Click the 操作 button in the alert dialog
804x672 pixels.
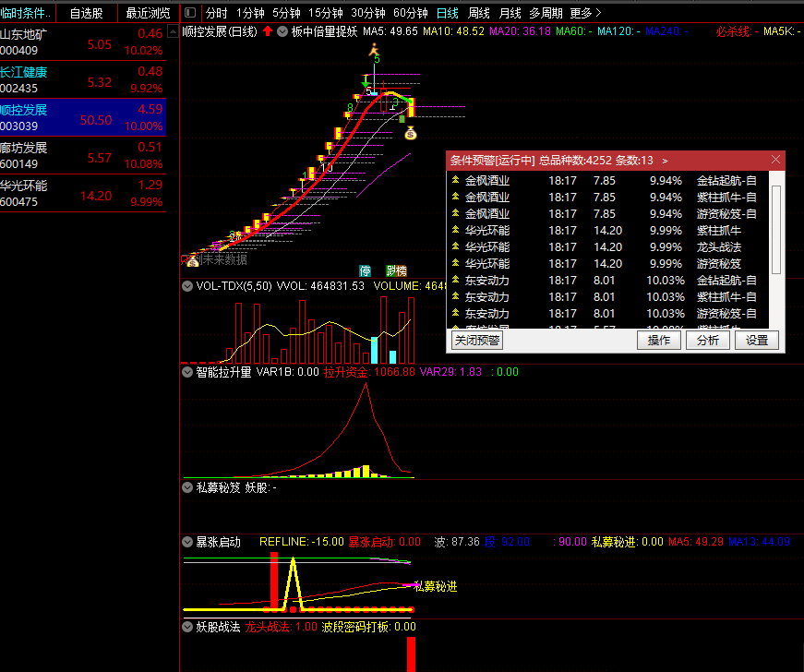tap(659, 341)
